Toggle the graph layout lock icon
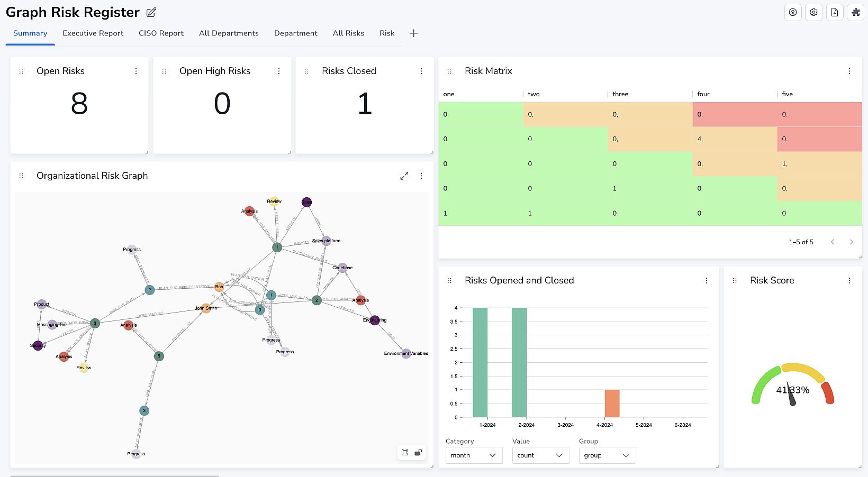Image resolution: width=868 pixels, height=477 pixels. (418, 452)
